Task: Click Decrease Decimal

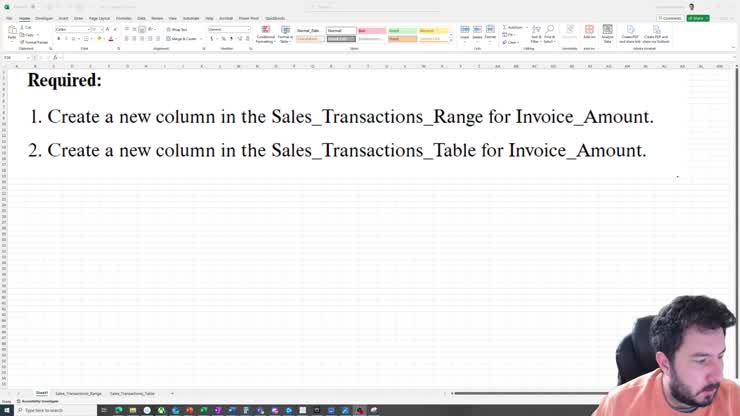Action: (x=247, y=39)
